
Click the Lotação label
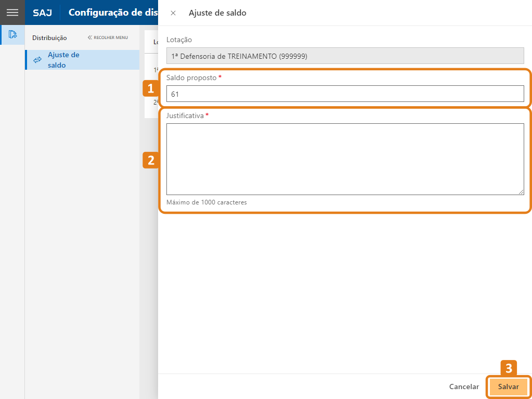pyautogui.click(x=179, y=40)
